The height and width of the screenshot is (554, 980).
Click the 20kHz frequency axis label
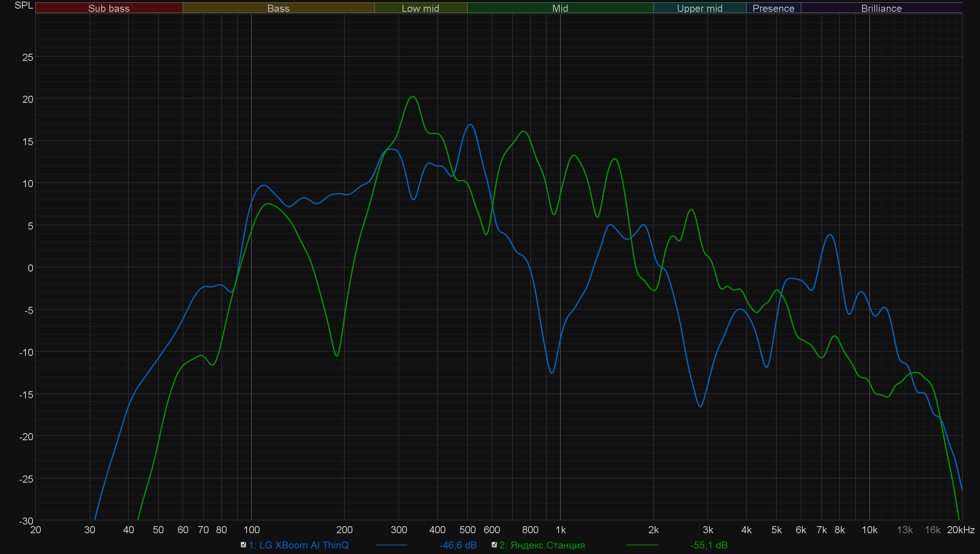point(960,530)
